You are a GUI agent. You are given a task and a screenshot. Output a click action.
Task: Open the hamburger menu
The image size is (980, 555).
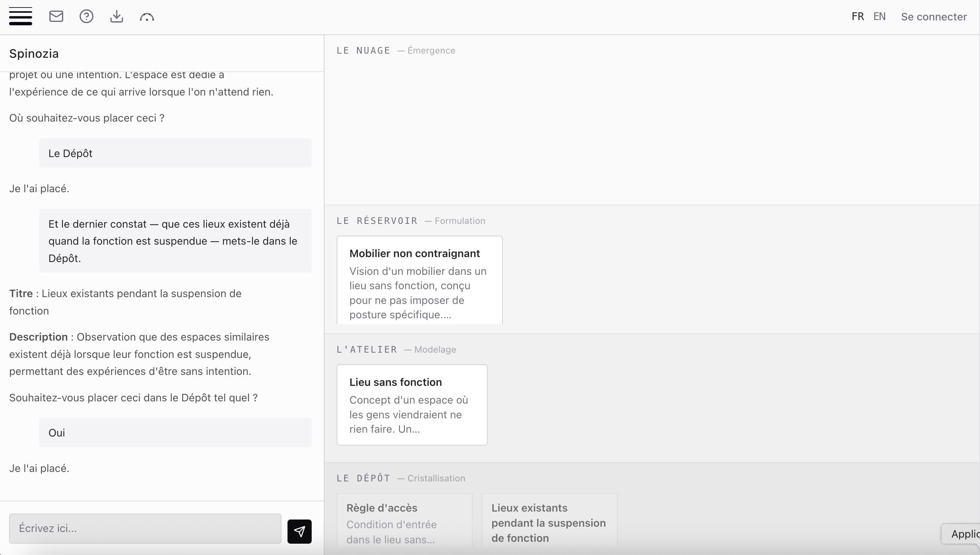pos(21,16)
